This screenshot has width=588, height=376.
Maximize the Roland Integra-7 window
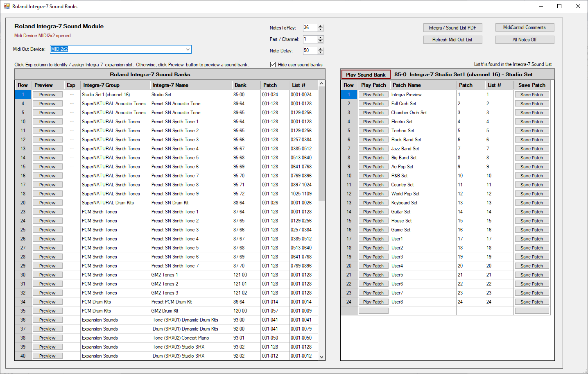559,6
